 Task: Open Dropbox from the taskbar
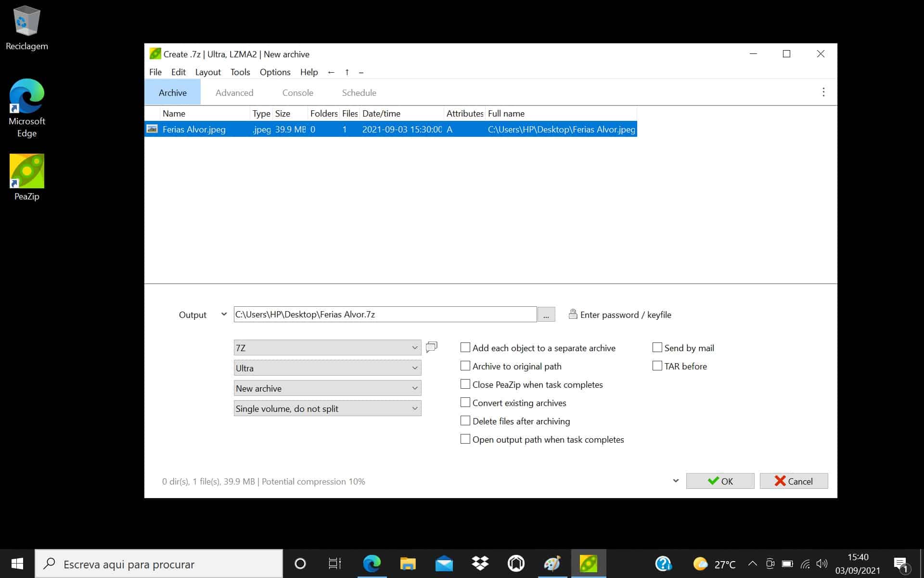tap(480, 563)
